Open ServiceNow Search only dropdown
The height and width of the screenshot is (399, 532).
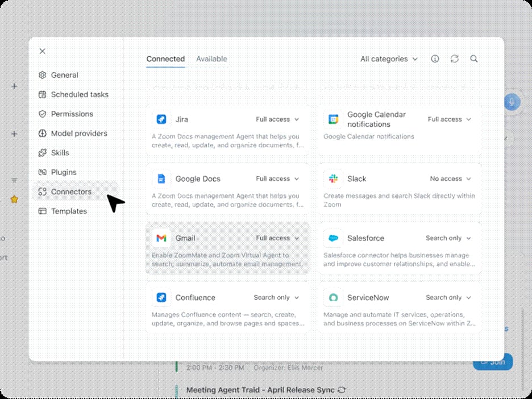448,298
